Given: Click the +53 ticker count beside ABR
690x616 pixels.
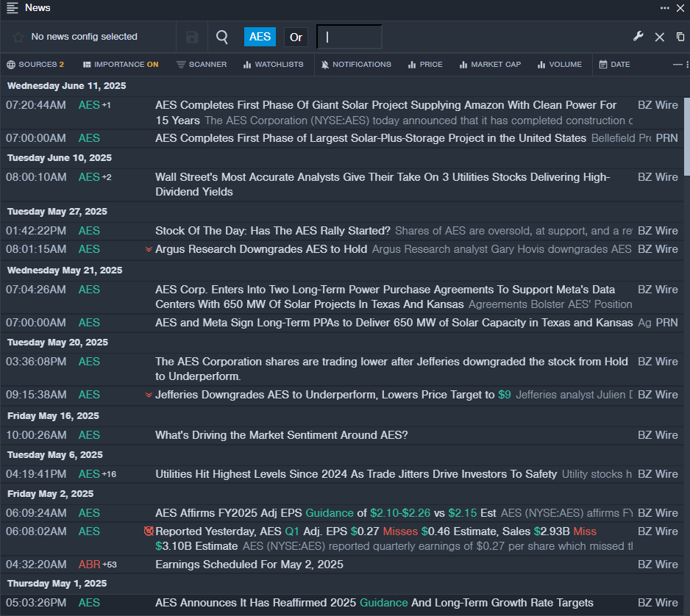Looking at the screenshot, I should click(x=110, y=565).
